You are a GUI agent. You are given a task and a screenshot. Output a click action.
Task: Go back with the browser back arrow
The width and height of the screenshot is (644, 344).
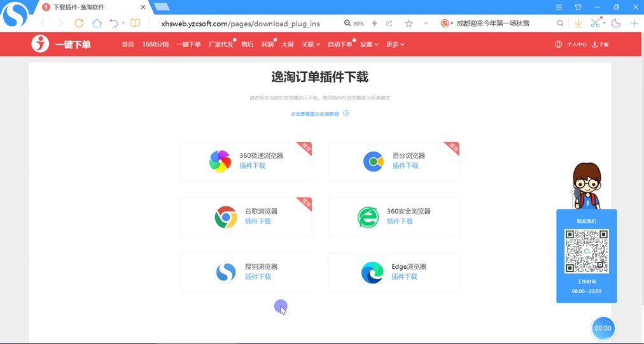click(43, 24)
